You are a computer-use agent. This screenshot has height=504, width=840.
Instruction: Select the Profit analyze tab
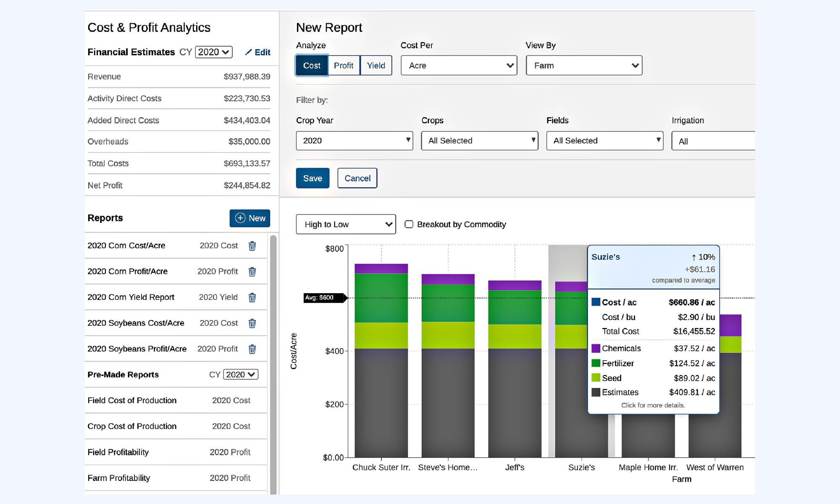(x=344, y=66)
